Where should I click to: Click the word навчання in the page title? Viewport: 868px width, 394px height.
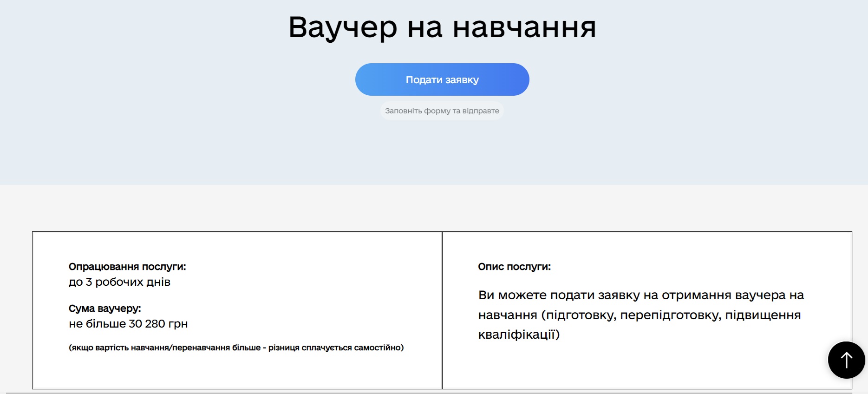coord(524,27)
